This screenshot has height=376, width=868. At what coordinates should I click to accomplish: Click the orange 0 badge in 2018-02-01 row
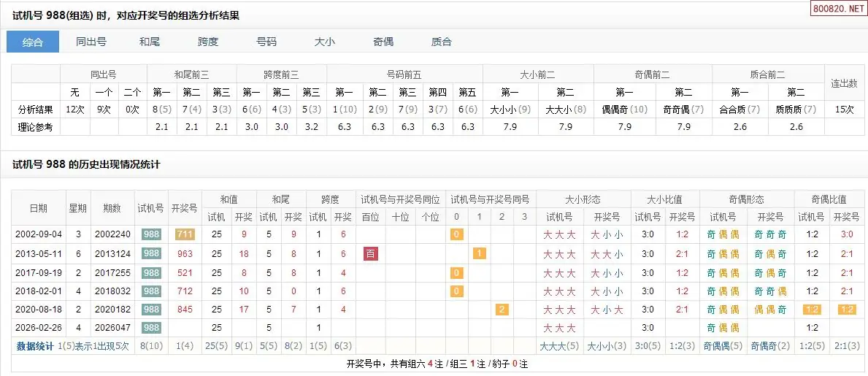[457, 291]
